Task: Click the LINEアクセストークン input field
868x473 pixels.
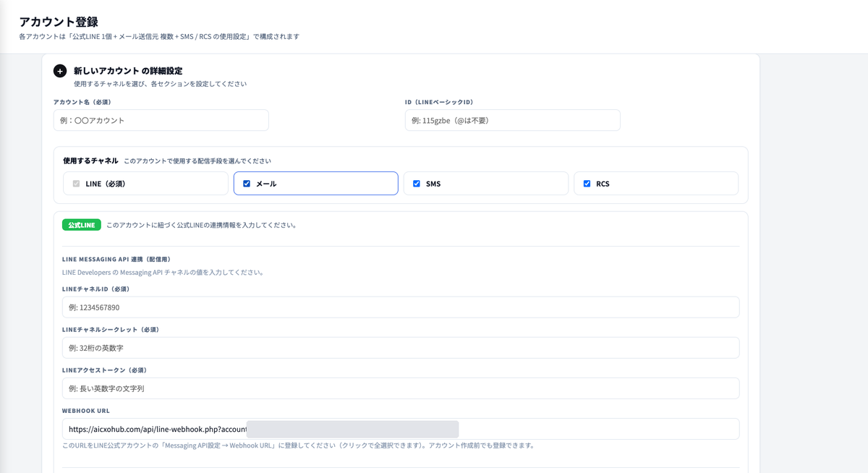Action: [401, 388]
